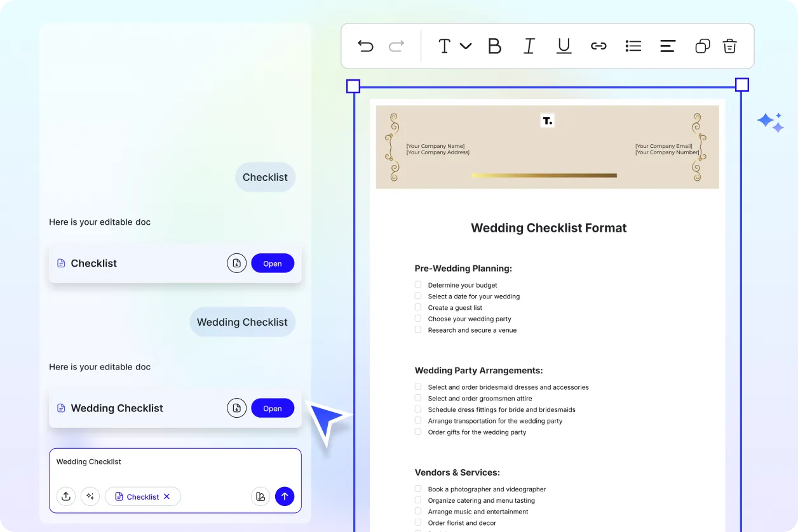
Task: Check 'Book a photographer and videographer' box
Action: coord(418,489)
